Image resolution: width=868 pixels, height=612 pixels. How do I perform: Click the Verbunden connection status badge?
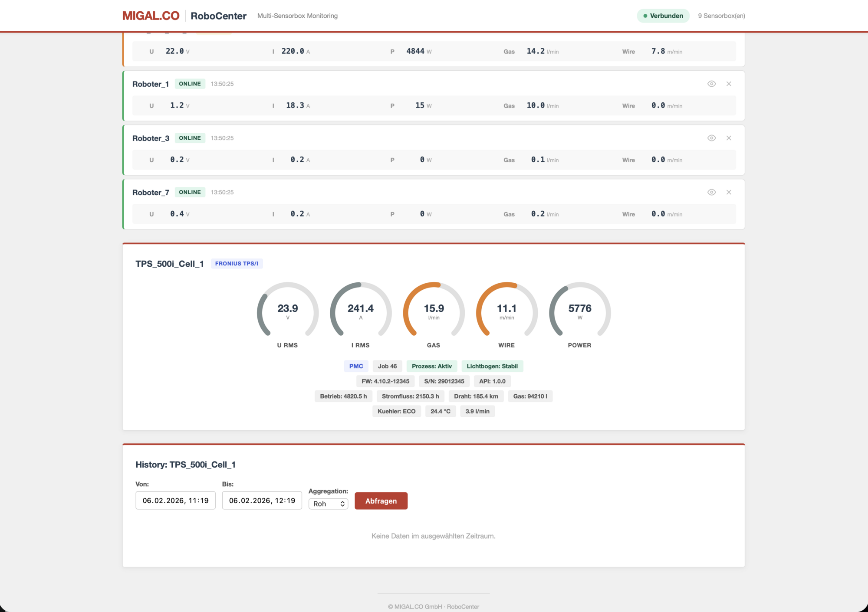point(663,16)
